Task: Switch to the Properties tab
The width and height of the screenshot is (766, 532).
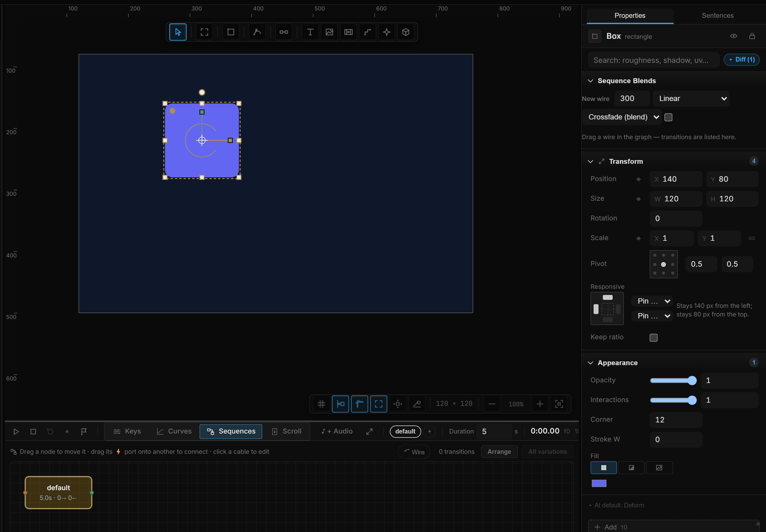Action: 630,16
